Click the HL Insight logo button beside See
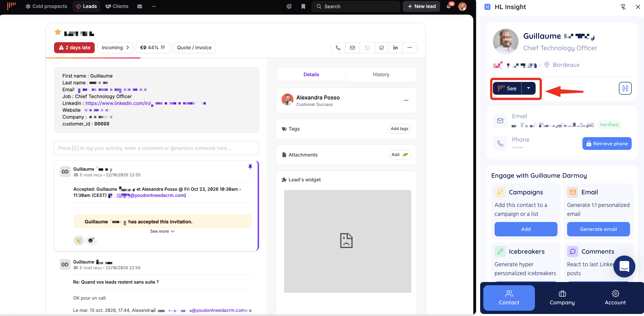Screen dimensions: 644x316 coord(625,88)
